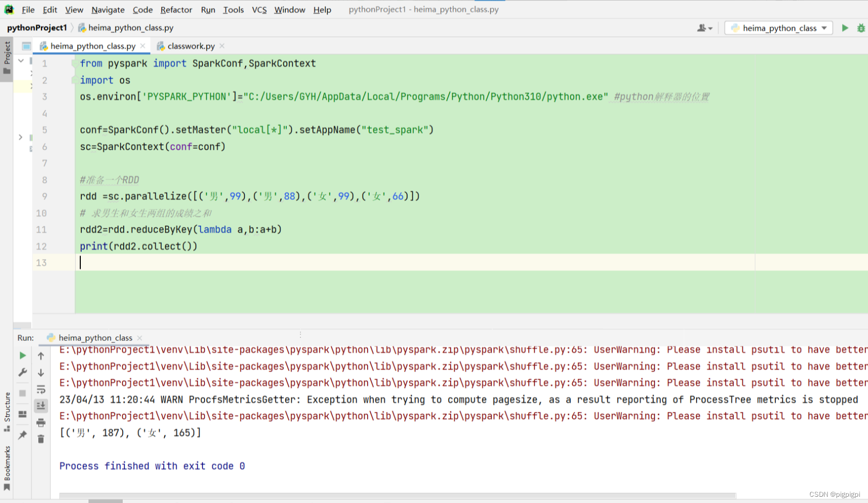
Task: Open the user account dropdown icon
Action: pos(705,28)
